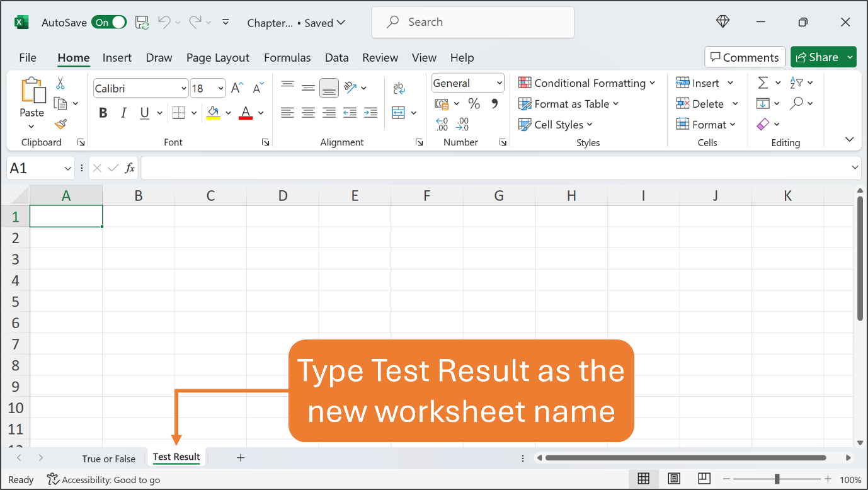The height and width of the screenshot is (490, 868).
Task: Click Top Align icon
Action: click(x=287, y=86)
